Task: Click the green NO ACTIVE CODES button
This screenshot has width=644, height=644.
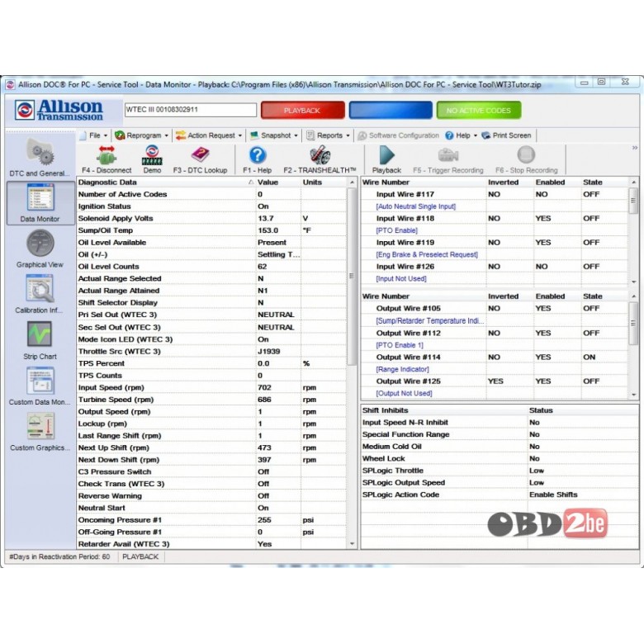Action: [x=479, y=110]
